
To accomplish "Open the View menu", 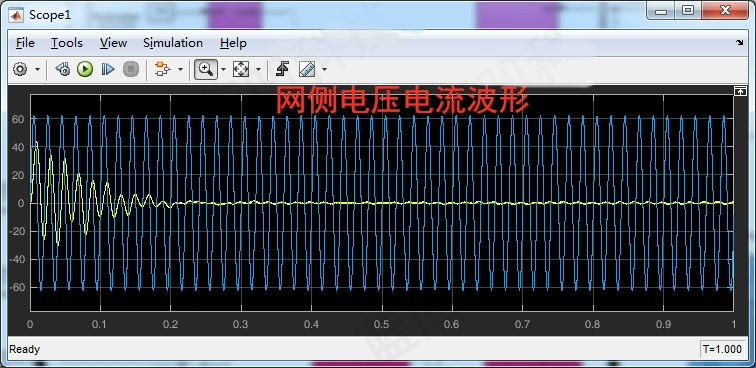I will (113, 43).
